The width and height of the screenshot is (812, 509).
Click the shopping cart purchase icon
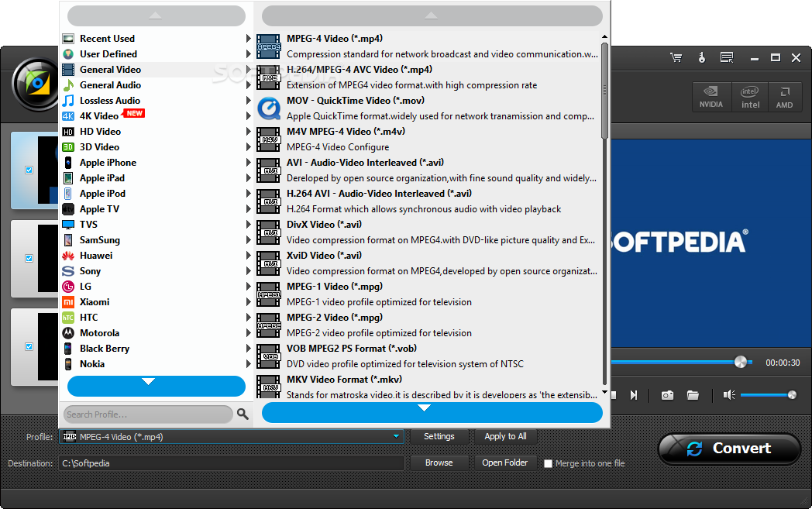click(x=676, y=57)
